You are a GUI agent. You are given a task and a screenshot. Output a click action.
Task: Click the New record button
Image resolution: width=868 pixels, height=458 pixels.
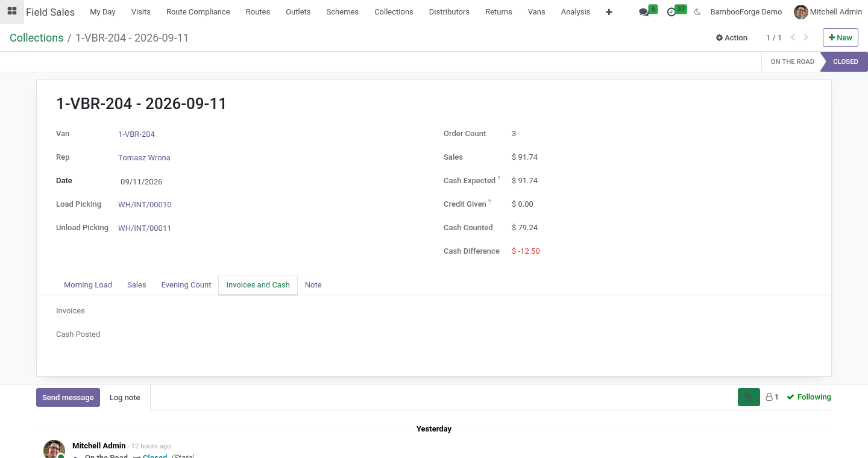(x=840, y=37)
